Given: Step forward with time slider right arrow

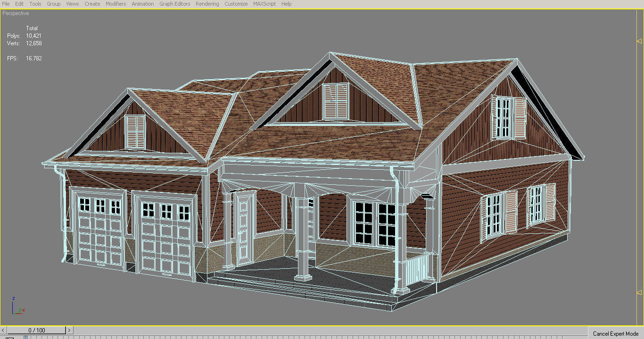Looking at the screenshot, I should tap(69, 330).
